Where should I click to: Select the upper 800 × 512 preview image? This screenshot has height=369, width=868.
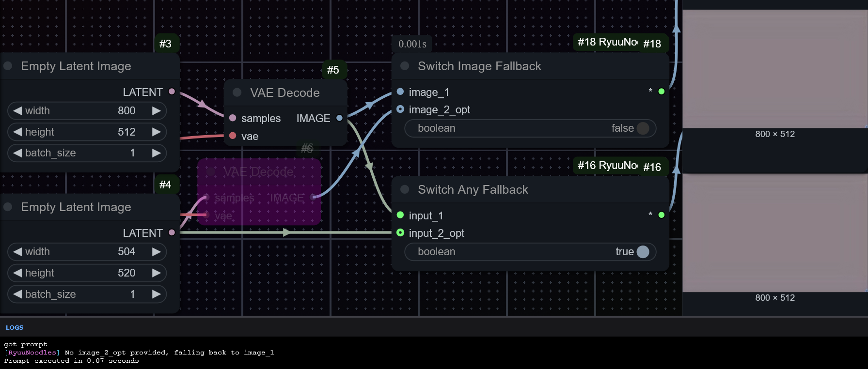point(775,69)
